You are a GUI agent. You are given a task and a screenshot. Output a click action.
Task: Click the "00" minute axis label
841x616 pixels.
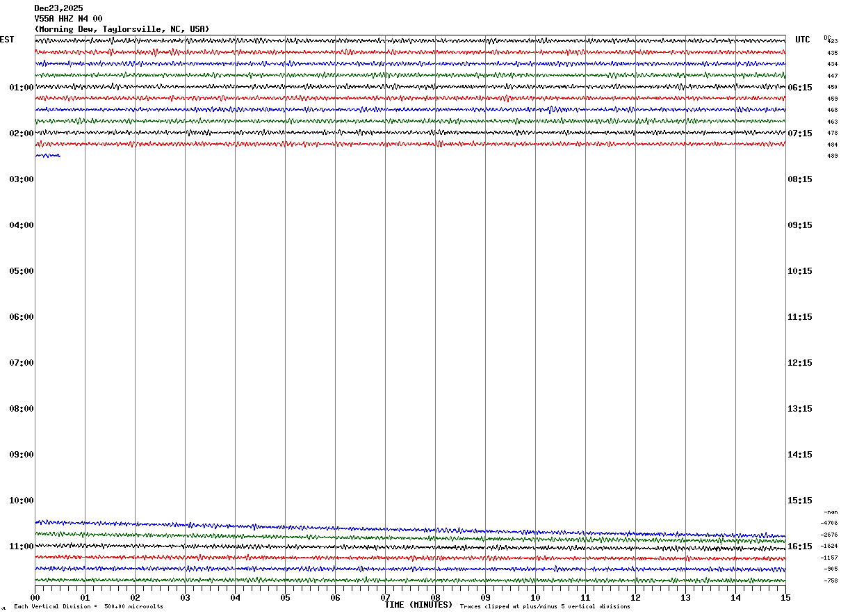35,597
